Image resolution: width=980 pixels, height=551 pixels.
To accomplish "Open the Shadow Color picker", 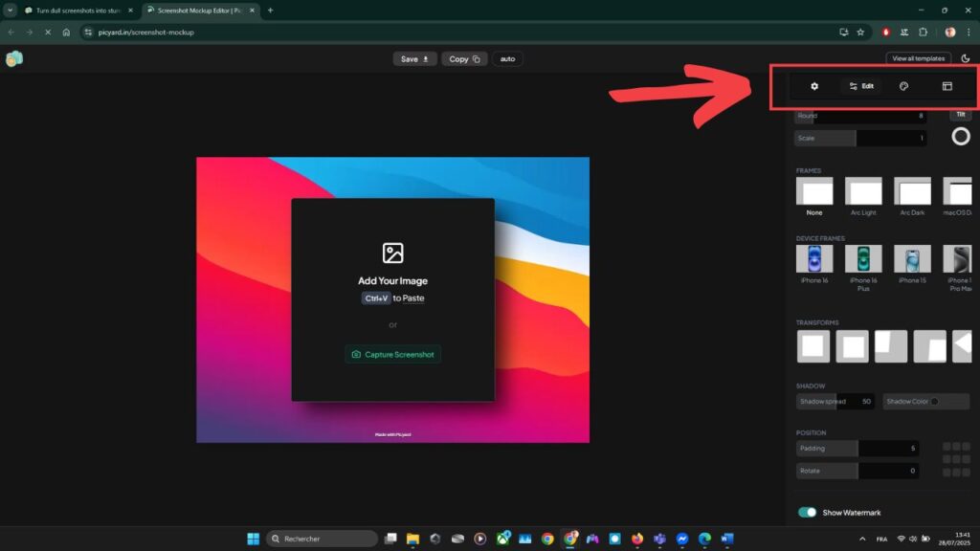I will pyautogui.click(x=925, y=402).
